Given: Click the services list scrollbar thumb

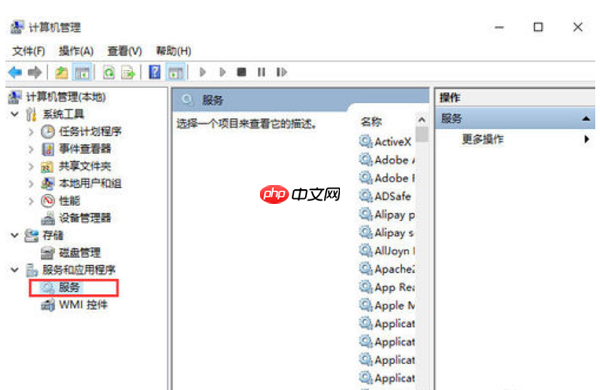Looking at the screenshot, I should point(422,134).
